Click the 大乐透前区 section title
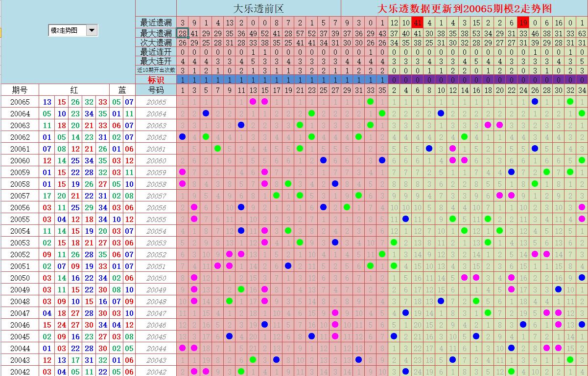 [259, 9]
